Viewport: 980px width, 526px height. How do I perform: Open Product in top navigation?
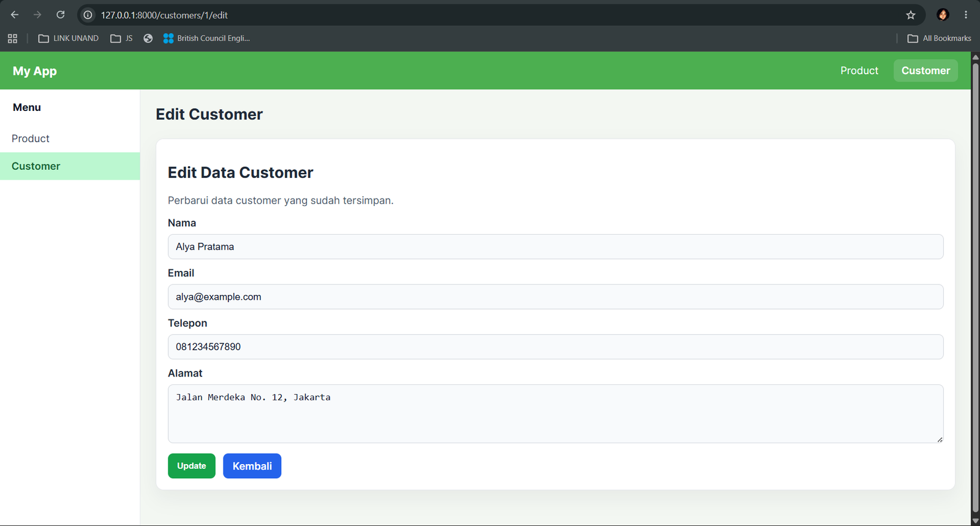[859, 71]
